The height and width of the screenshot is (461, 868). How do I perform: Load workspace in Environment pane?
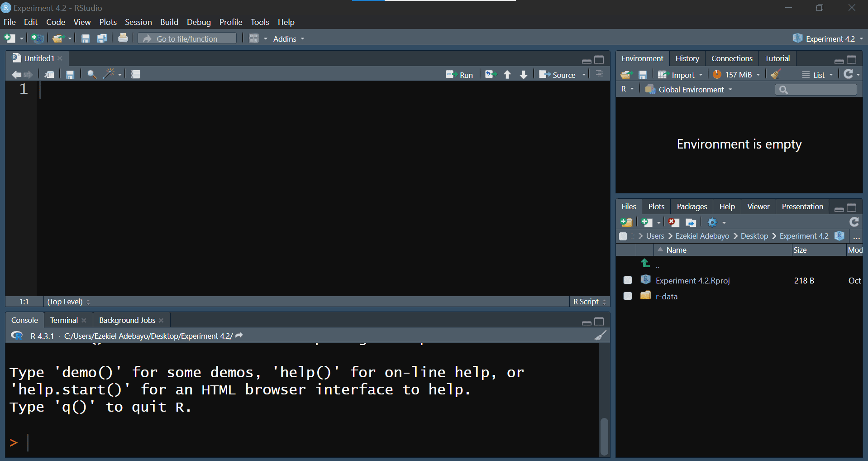point(626,75)
